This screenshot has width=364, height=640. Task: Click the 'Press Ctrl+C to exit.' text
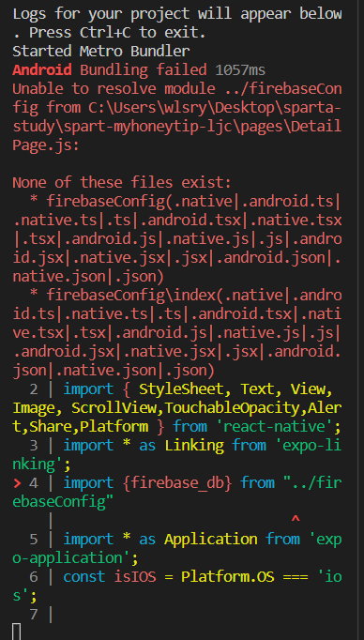[117, 33]
